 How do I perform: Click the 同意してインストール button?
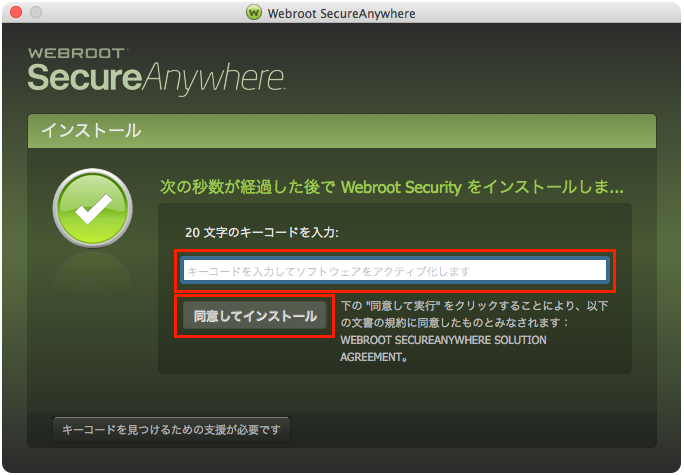[x=255, y=316]
